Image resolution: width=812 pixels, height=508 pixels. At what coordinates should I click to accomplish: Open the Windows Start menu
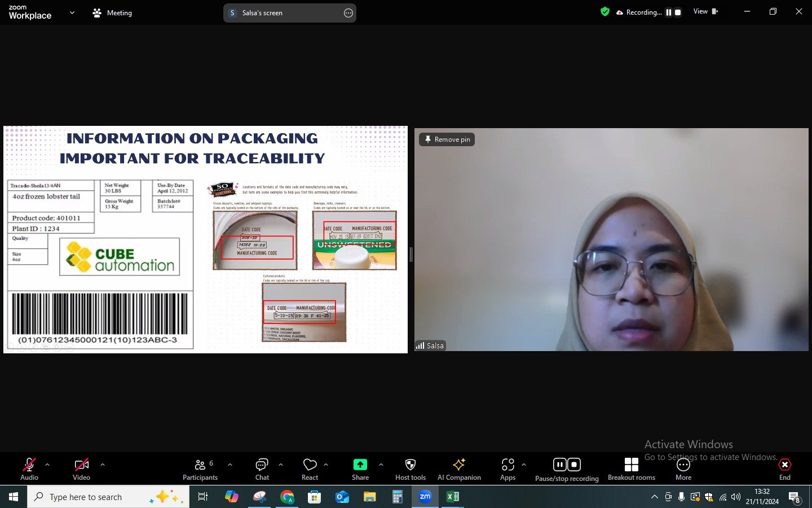pyautogui.click(x=14, y=497)
